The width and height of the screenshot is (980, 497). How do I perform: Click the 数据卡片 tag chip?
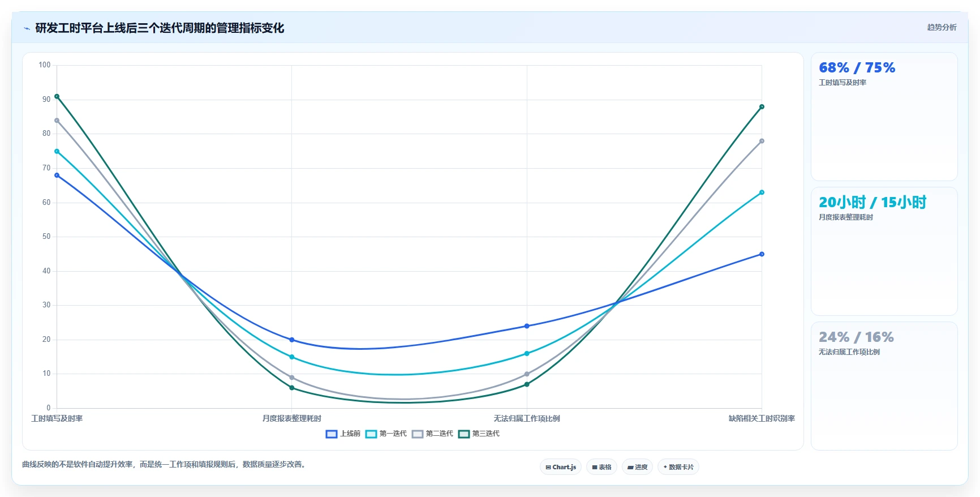tap(678, 467)
